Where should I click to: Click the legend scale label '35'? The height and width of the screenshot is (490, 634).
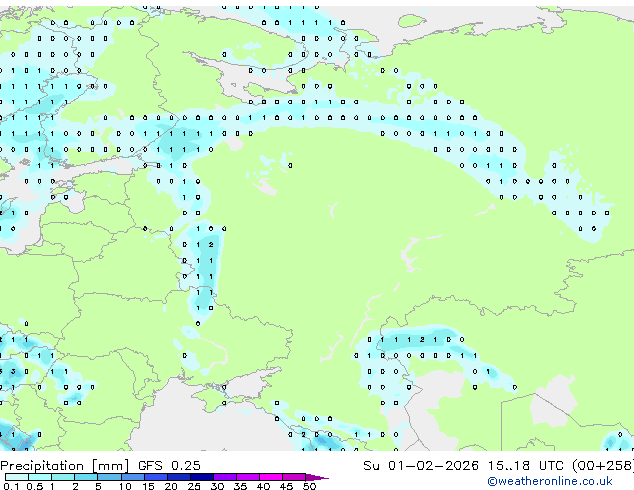(x=240, y=486)
